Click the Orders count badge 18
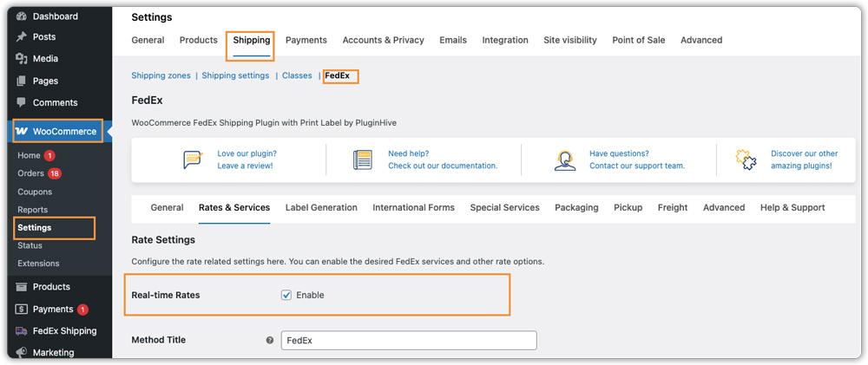This screenshot has width=868, height=365. pos(54,173)
